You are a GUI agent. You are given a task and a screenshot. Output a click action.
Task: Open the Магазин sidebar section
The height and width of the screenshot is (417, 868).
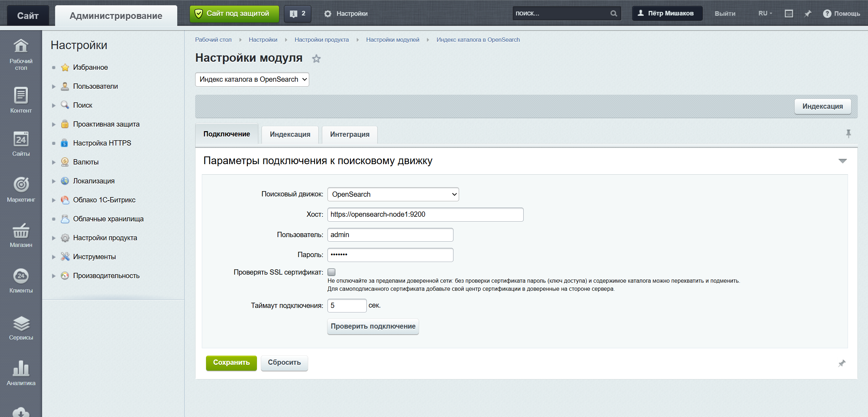21,235
